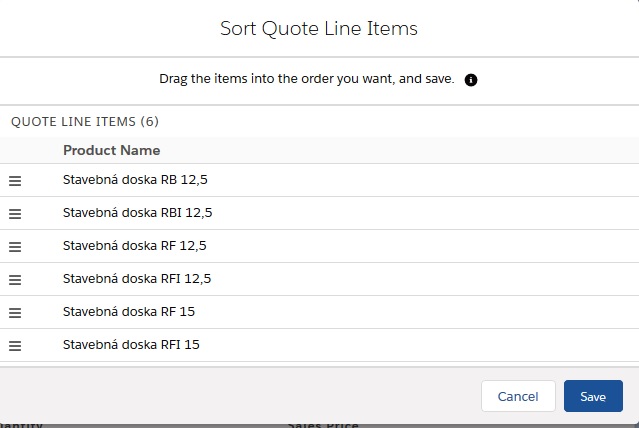Click the Sales Price label behind the dialog
The image size is (639, 428).
pos(323,424)
